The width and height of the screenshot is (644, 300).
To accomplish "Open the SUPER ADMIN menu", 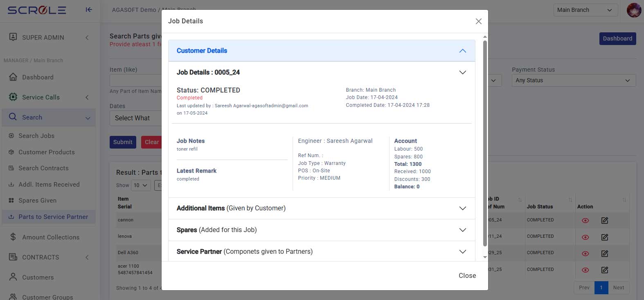I will [49, 38].
